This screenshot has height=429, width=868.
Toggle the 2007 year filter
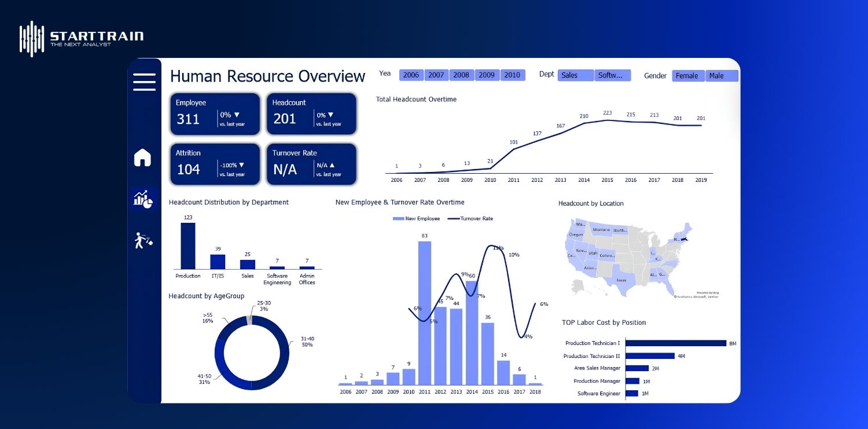point(436,75)
